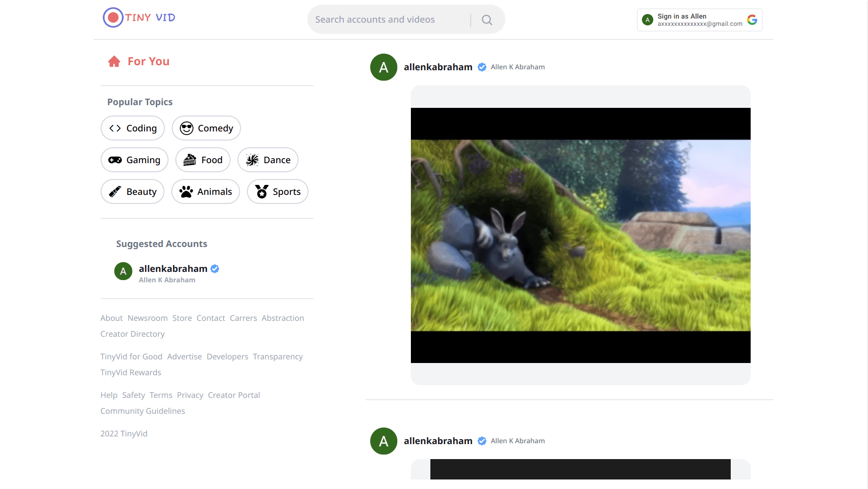Viewport: 868px width, 489px height.
Task: Click the magnifying glass search icon
Action: point(487,20)
